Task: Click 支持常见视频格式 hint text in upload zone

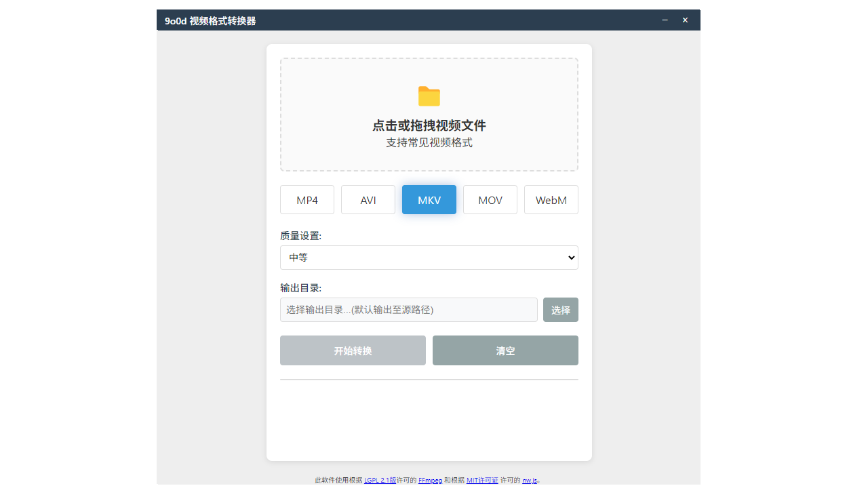Action: (429, 142)
